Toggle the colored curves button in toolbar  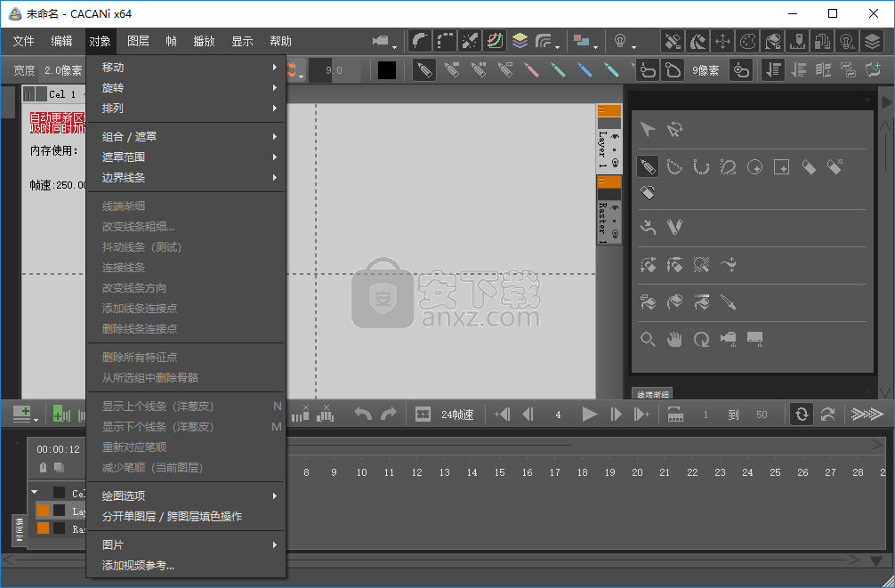tap(495, 41)
